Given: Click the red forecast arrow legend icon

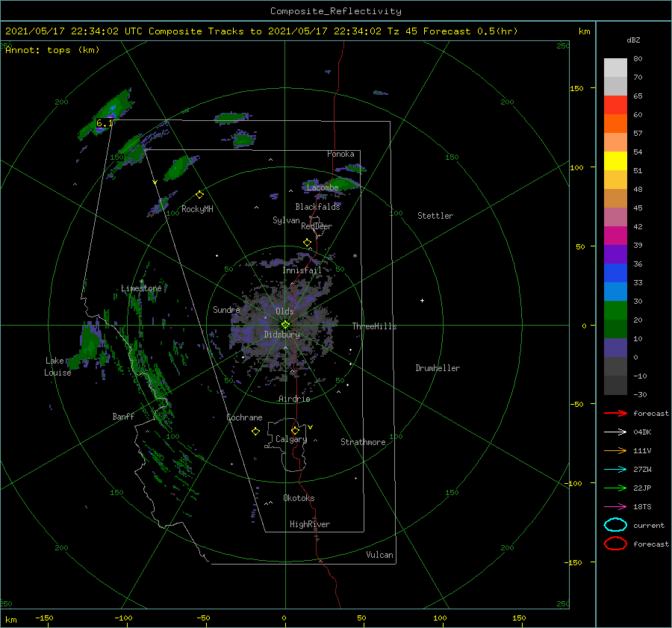Looking at the screenshot, I should [x=615, y=413].
